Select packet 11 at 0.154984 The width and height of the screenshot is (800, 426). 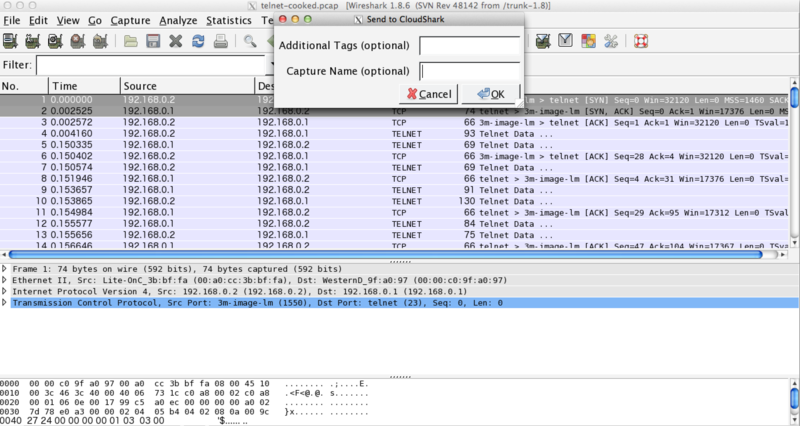click(394, 212)
